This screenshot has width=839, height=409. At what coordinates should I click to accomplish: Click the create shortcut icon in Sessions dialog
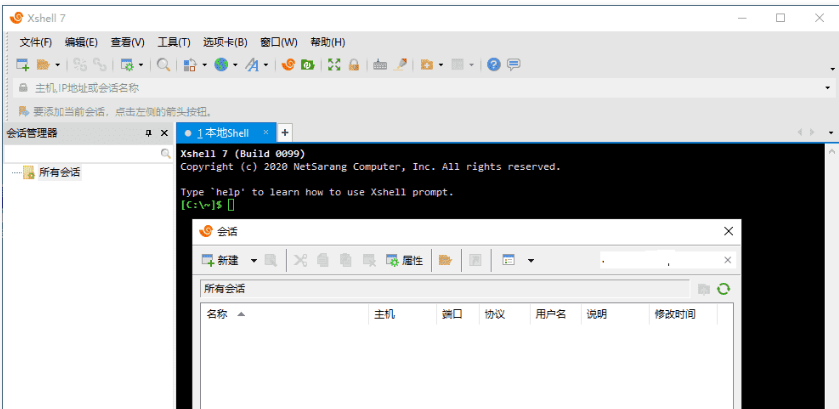click(475, 261)
